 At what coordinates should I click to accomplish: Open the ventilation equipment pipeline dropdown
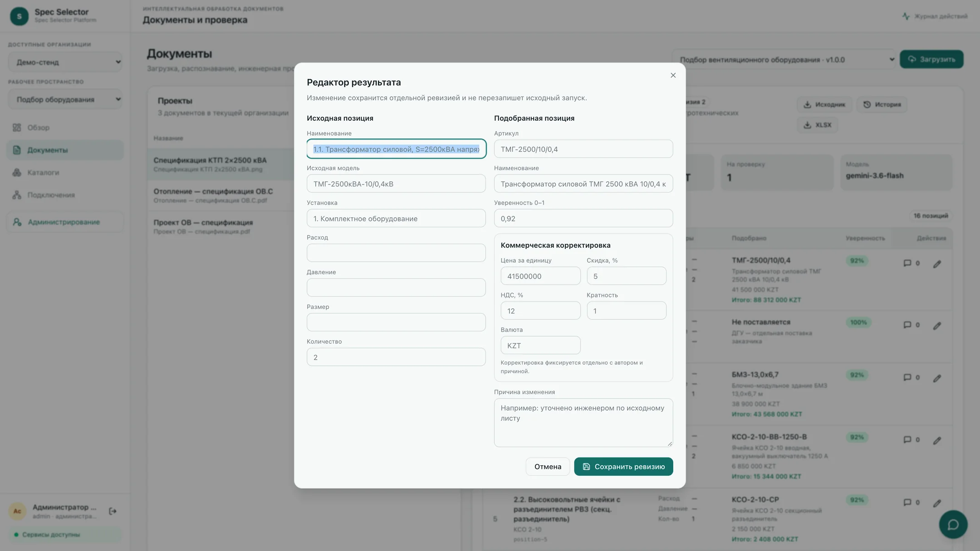pos(784,59)
